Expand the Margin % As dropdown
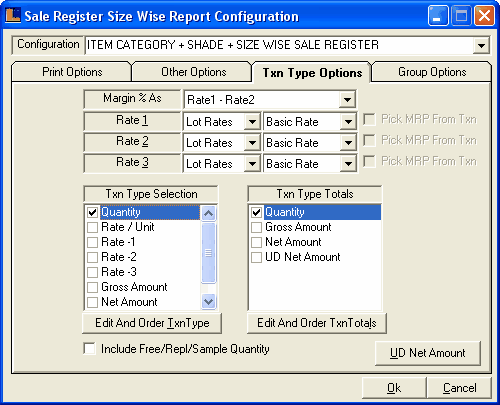 (x=347, y=100)
